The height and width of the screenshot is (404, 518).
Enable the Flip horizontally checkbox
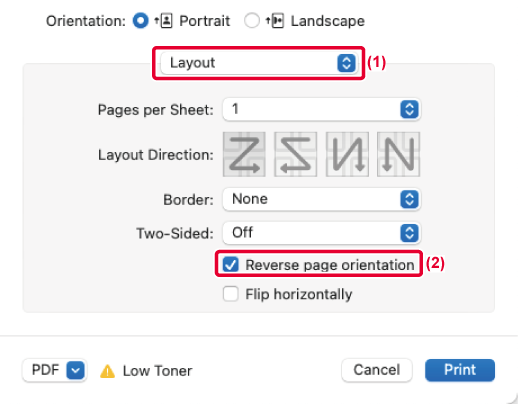(231, 294)
